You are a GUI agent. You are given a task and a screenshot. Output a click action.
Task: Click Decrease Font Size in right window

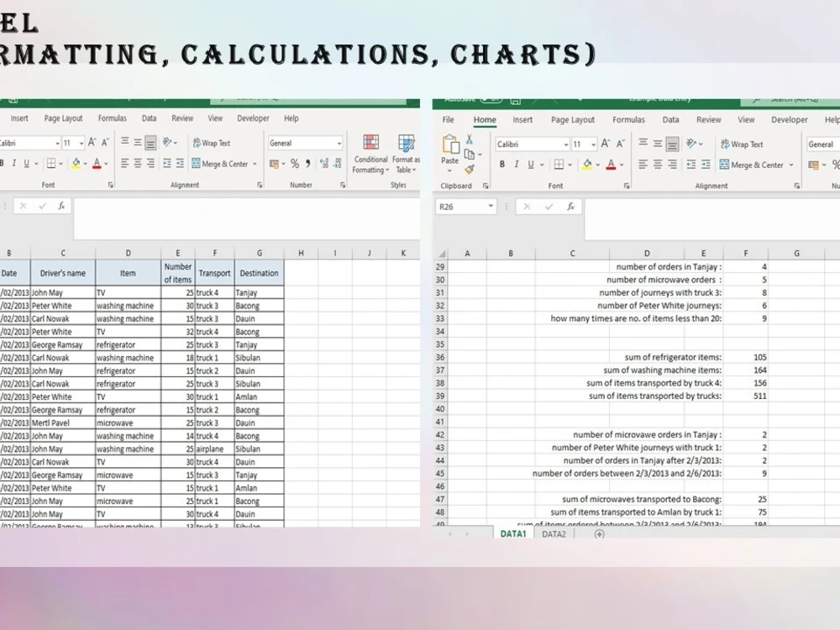(621, 144)
